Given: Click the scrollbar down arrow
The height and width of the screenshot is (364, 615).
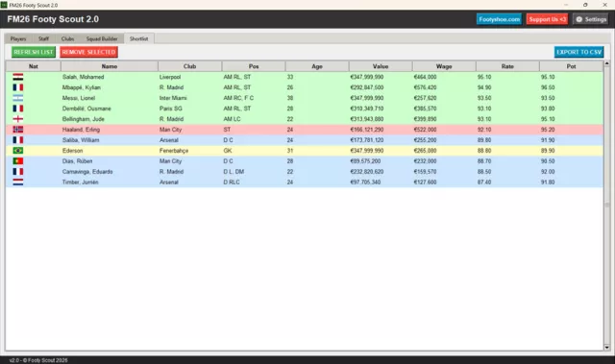Looking at the screenshot, I should point(606,347).
